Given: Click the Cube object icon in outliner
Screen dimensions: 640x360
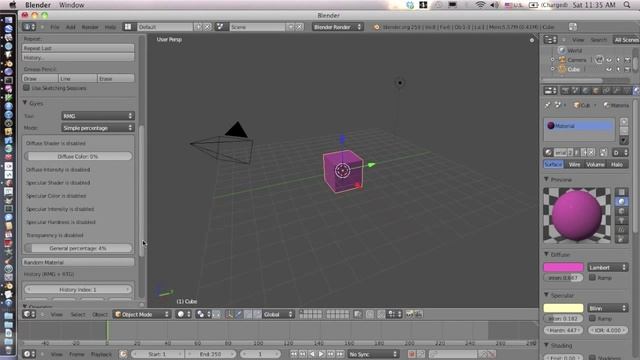Looking at the screenshot, I should pyautogui.click(x=562, y=69).
